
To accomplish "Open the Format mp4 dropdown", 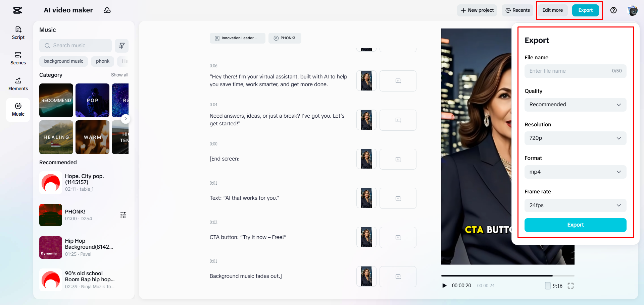I will (576, 172).
